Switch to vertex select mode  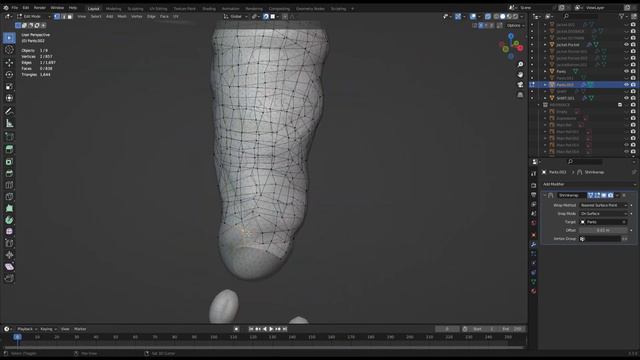(57, 16)
